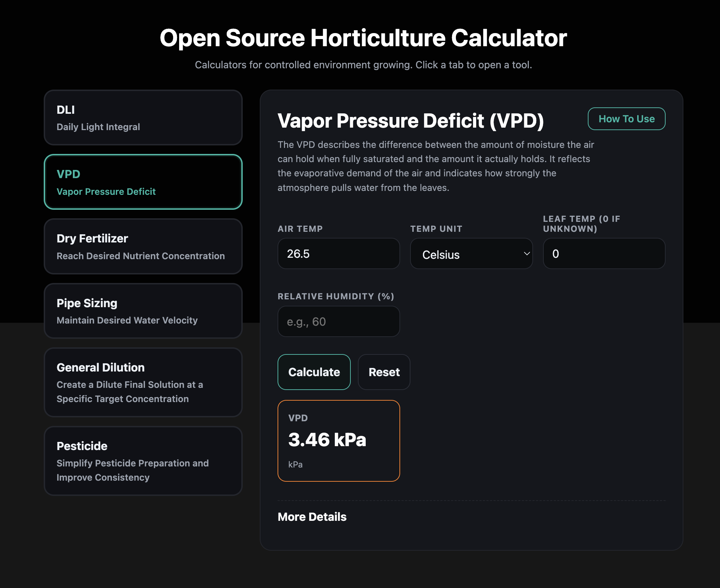Open the Pesticide calculator tab
The height and width of the screenshot is (588, 720).
pyautogui.click(x=143, y=461)
